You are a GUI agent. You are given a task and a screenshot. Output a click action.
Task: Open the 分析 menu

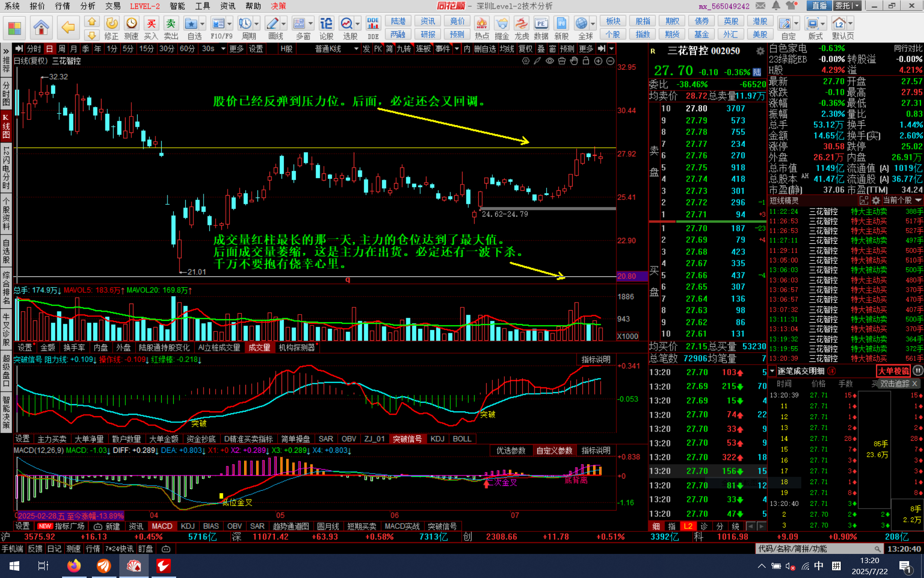point(88,6)
